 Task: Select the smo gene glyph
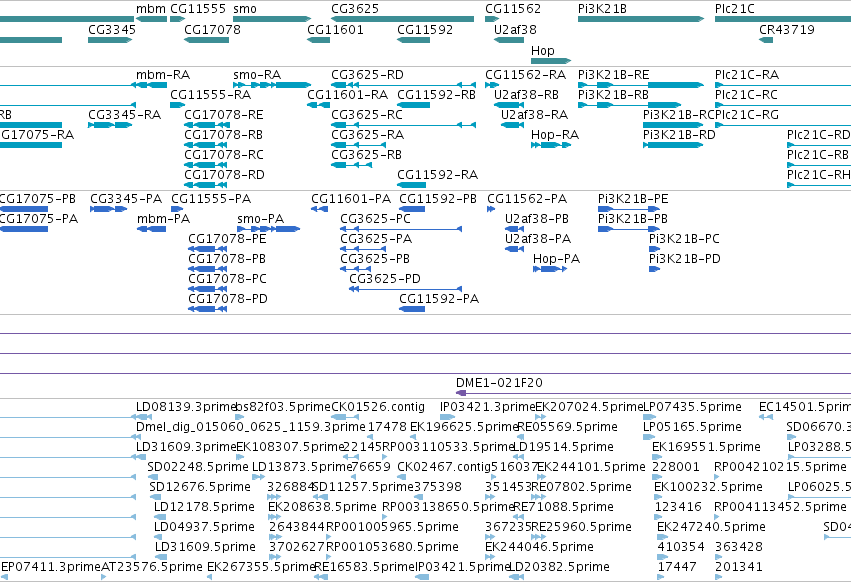tap(272, 20)
